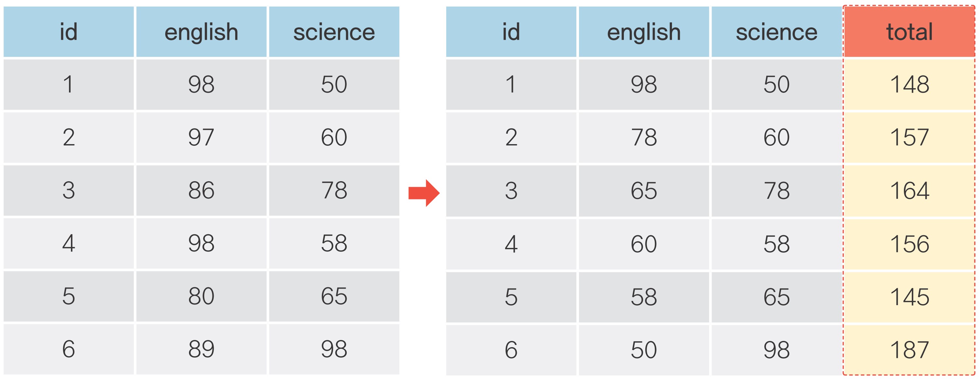The width and height of the screenshot is (980, 379).
Task: Click the total value 156
Action: pyautogui.click(x=909, y=244)
